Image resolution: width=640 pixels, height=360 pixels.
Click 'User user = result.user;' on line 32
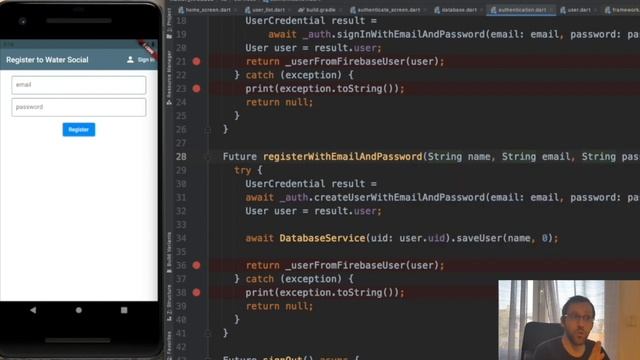tap(313, 211)
